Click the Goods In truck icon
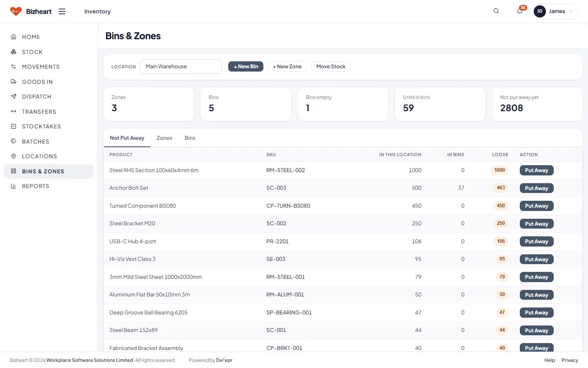 pyautogui.click(x=13, y=82)
